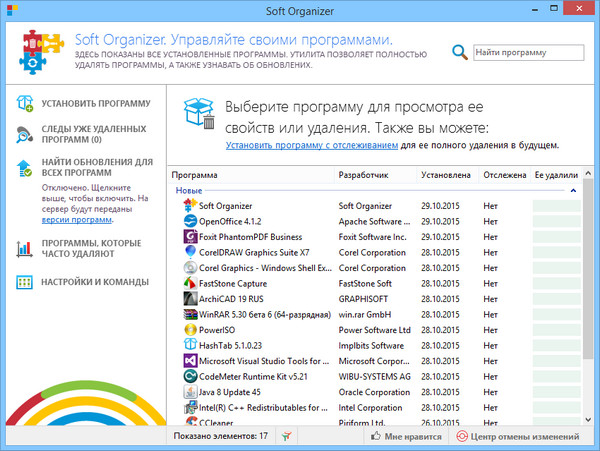Click the Отслежена column header
The height and width of the screenshot is (451, 600).
pos(503,174)
